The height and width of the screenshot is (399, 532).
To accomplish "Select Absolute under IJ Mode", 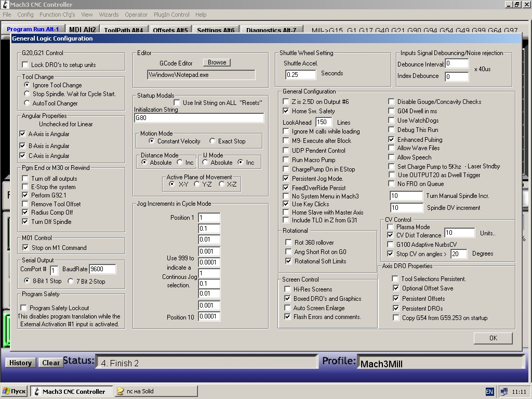I will [205, 162].
